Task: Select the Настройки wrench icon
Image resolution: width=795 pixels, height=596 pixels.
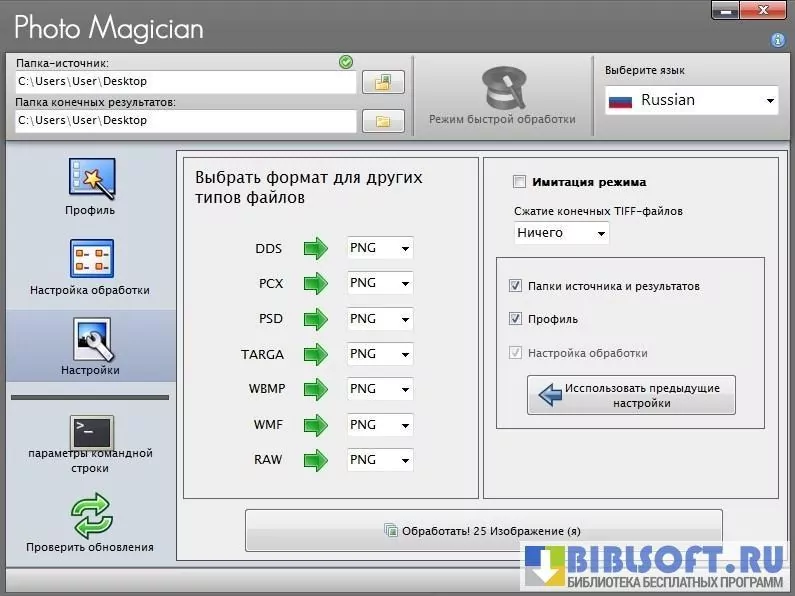Action: tap(91, 340)
